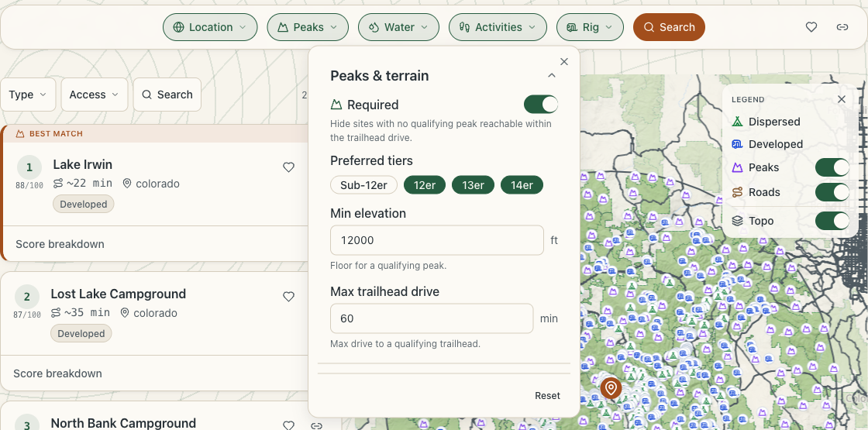
Task: Click the Dispersed tent icon in legend
Action: [x=737, y=122]
